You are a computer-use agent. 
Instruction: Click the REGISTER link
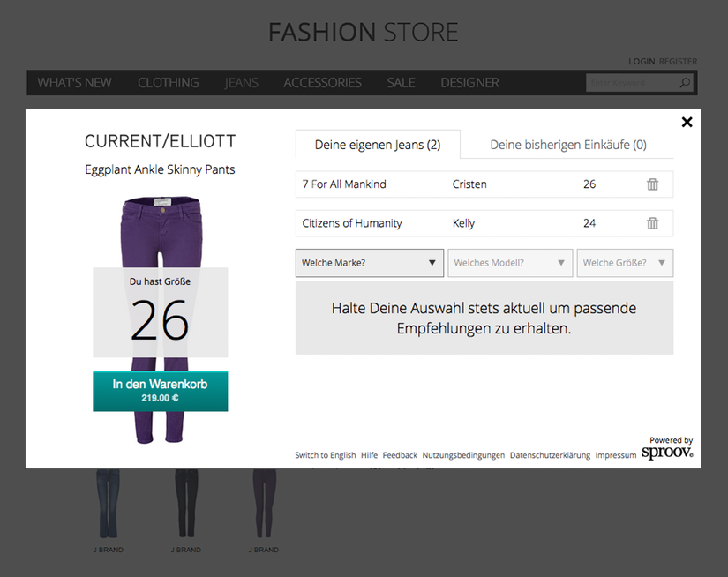tap(678, 61)
